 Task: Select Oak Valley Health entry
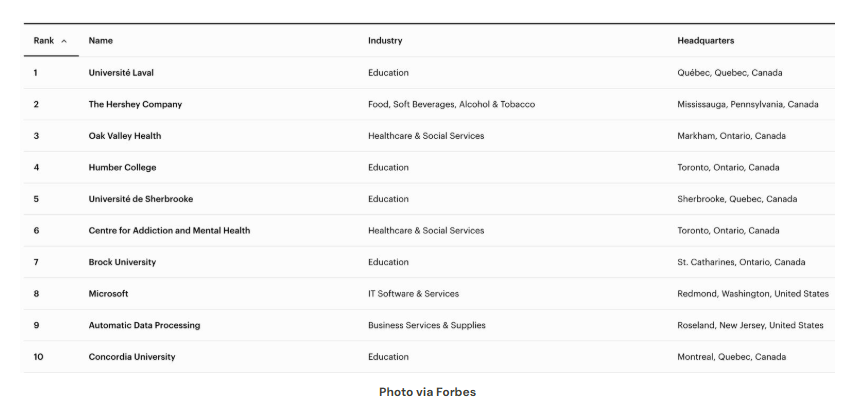click(x=125, y=136)
